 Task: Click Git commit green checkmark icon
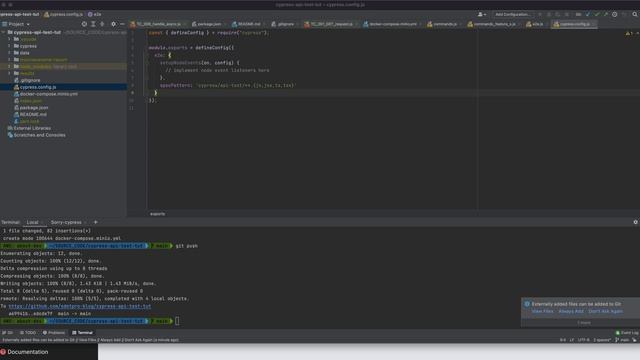coord(597,14)
